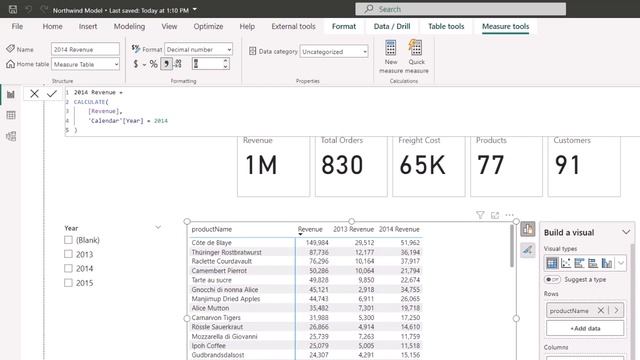The height and width of the screenshot is (360, 640).
Task: Select the clustered column chart visual type
Action: (607, 263)
